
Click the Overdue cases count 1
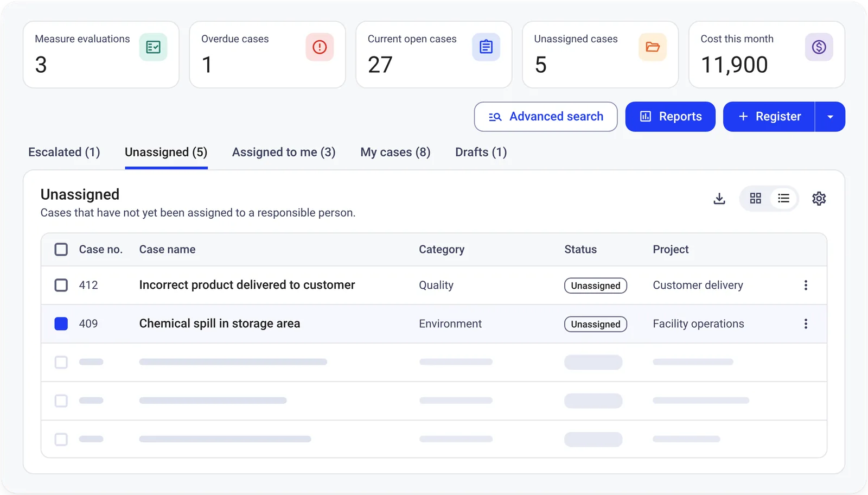coord(207,65)
